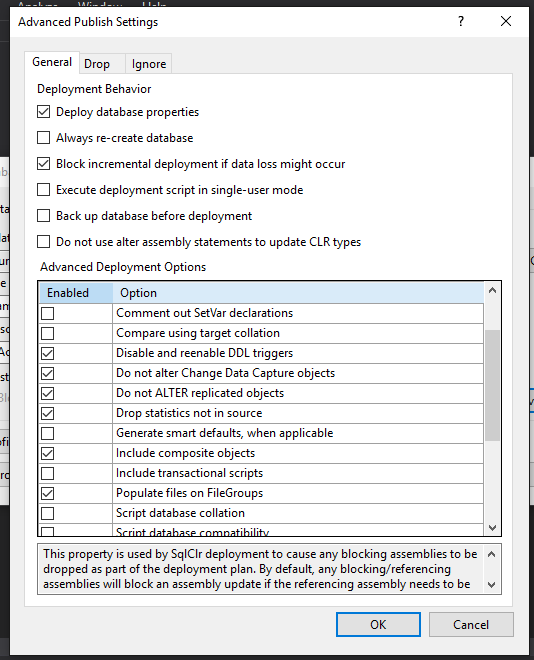Select the 'Include transactional scripts' row text

tap(189, 473)
